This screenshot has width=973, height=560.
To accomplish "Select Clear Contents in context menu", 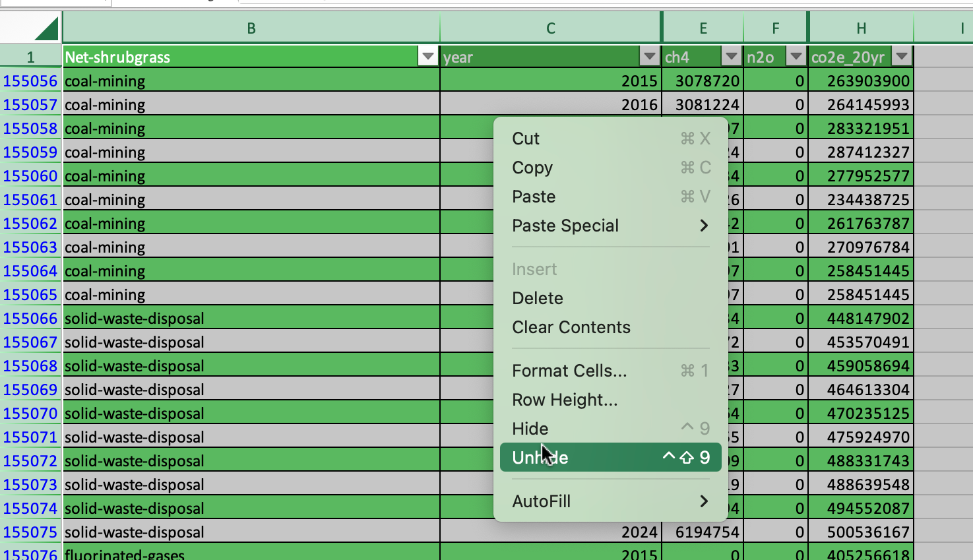I will pyautogui.click(x=611, y=327).
